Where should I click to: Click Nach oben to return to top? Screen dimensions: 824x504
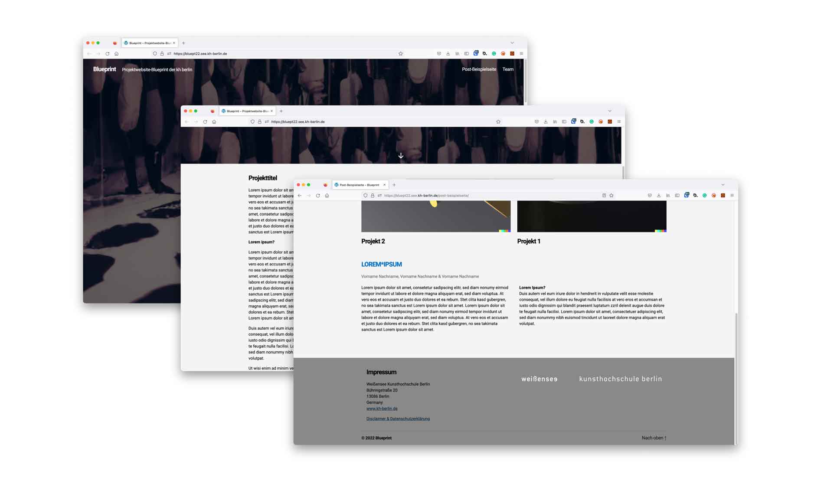click(654, 438)
